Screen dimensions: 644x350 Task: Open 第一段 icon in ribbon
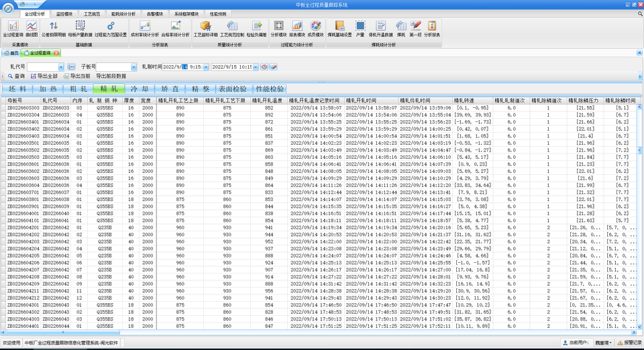416,29
